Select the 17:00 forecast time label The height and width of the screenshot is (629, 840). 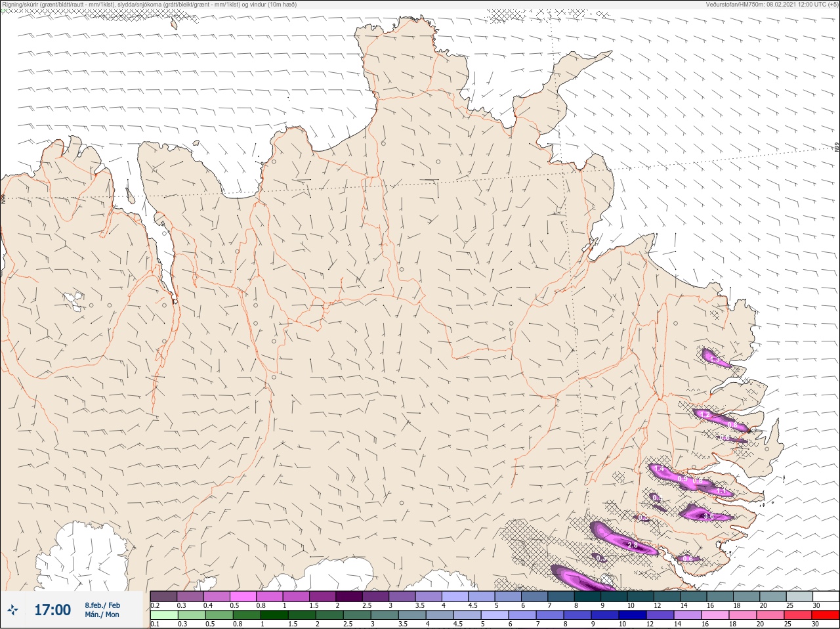(x=52, y=610)
